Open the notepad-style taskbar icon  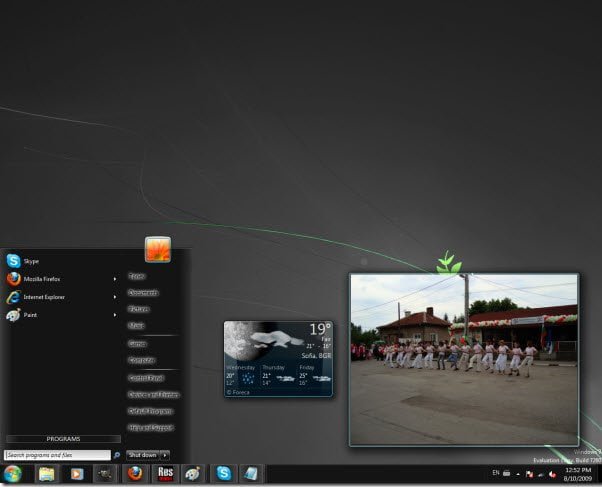(251, 474)
